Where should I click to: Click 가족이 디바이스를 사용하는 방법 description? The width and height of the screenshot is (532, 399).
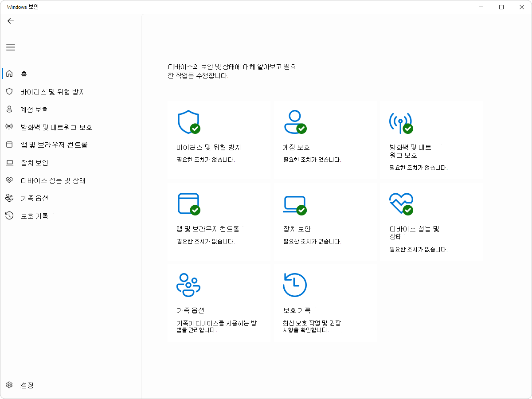pyautogui.click(x=217, y=327)
